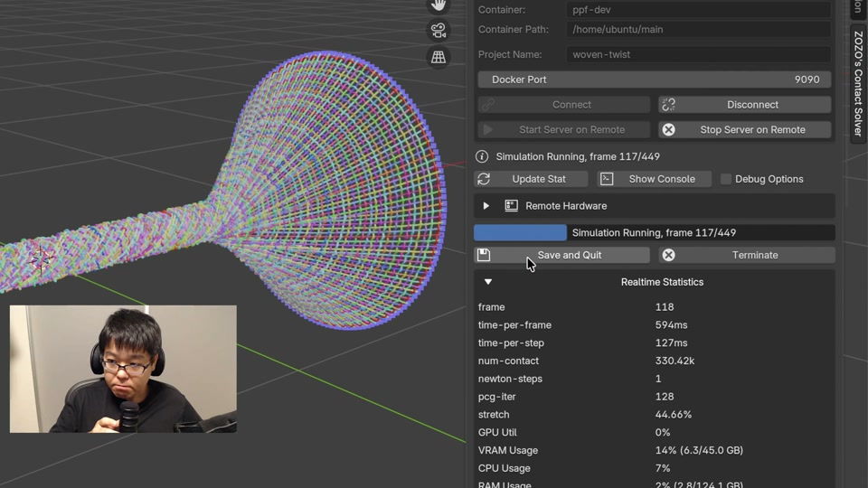Click the Show Console button

point(655,179)
